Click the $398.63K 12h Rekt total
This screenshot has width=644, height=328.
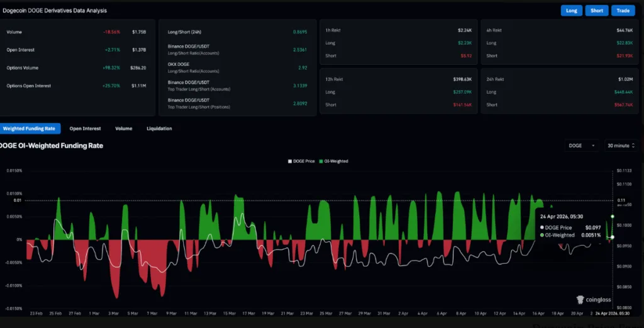point(462,79)
